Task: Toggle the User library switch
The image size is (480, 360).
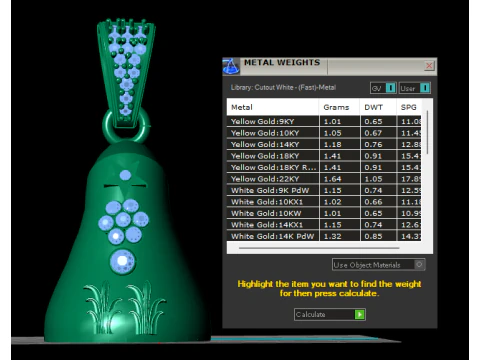Action: (414, 88)
